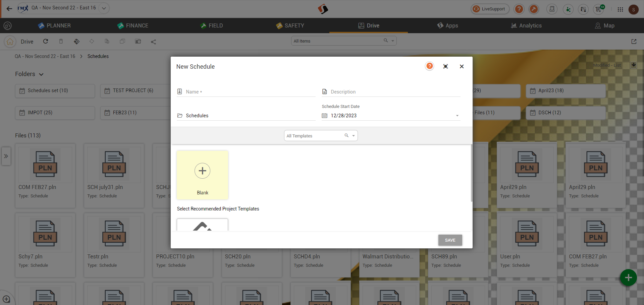Click the PROJECT10.pln file name
The width and height of the screenshot is (644, 305).
click(175, 256)
